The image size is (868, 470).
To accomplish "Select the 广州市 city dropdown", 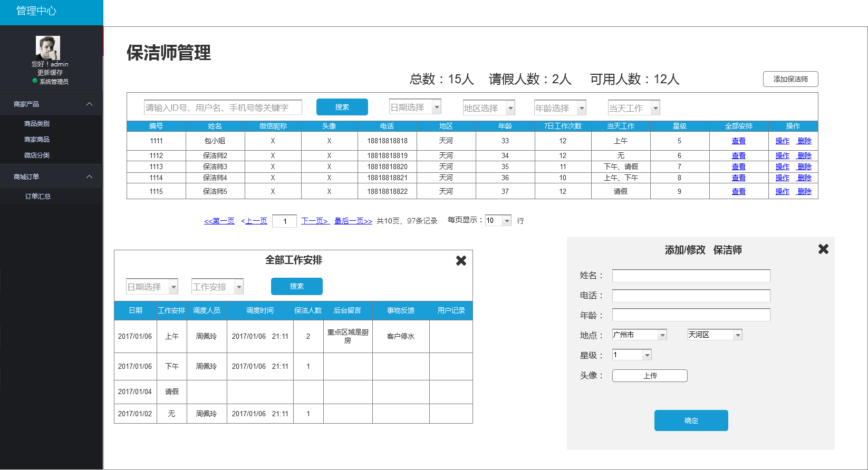I will tap(639, 335).
